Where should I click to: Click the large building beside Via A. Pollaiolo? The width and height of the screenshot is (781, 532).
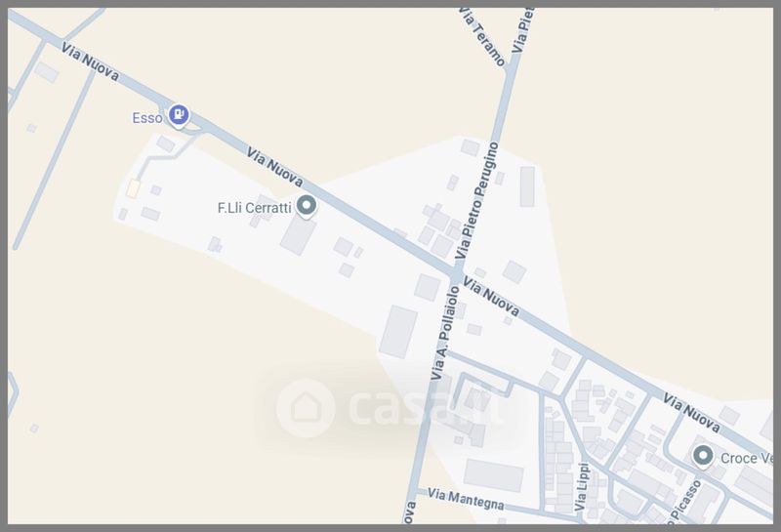398,332
